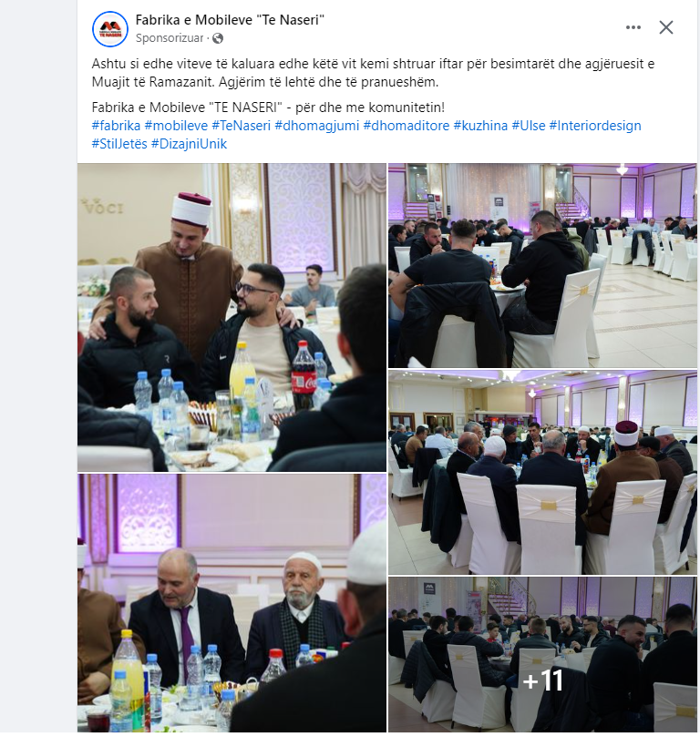Open photo of men in black at table

point(542,266)
